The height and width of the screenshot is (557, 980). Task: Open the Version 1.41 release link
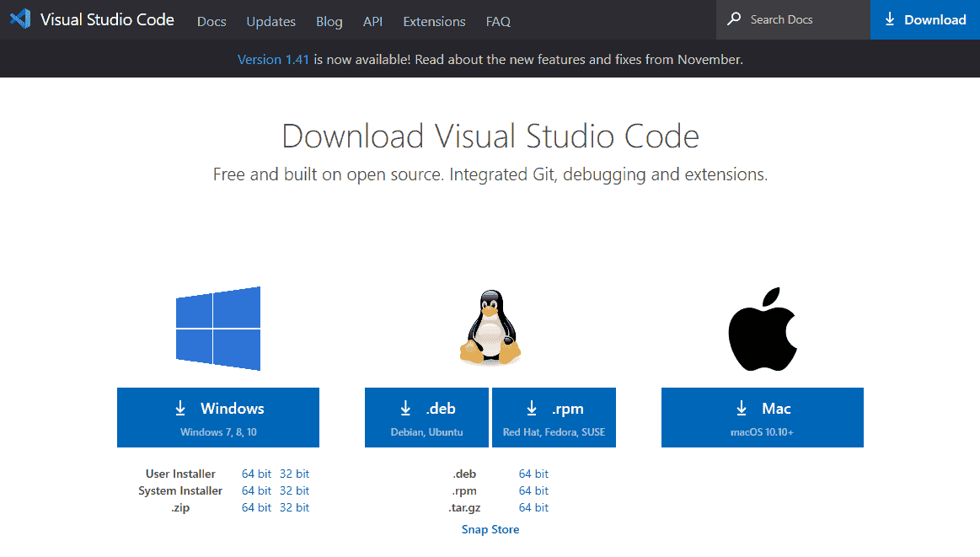click(273, 59)
